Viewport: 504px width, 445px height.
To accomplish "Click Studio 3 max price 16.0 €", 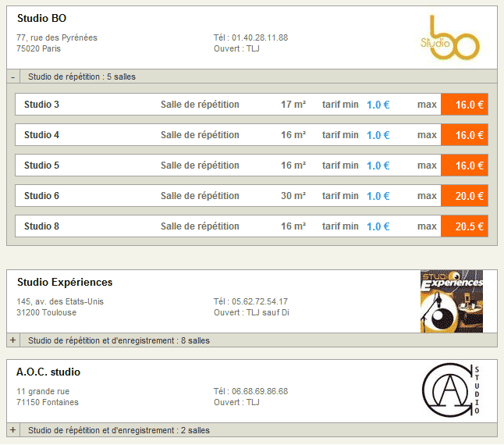I will pyautogui.click(x=464, y=105).
